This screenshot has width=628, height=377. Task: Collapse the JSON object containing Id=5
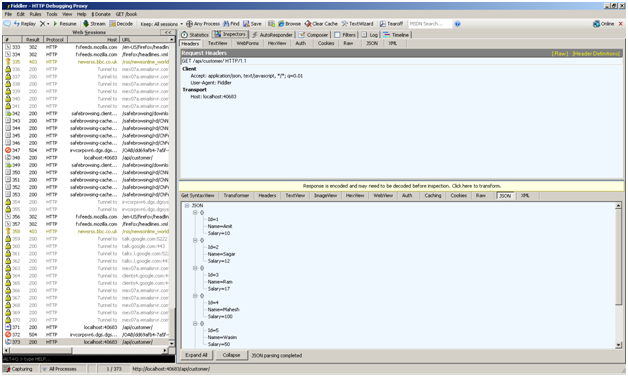point(195,323)
